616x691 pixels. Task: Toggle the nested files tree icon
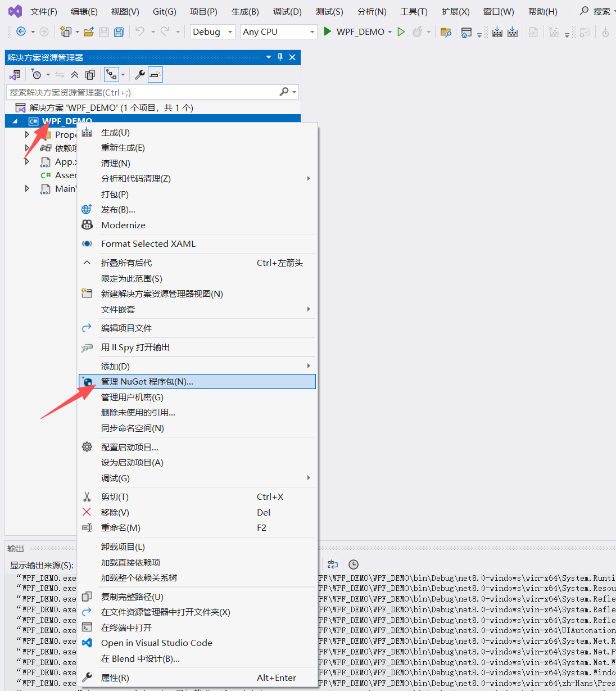pyautogui.click(x=111, y=75)
